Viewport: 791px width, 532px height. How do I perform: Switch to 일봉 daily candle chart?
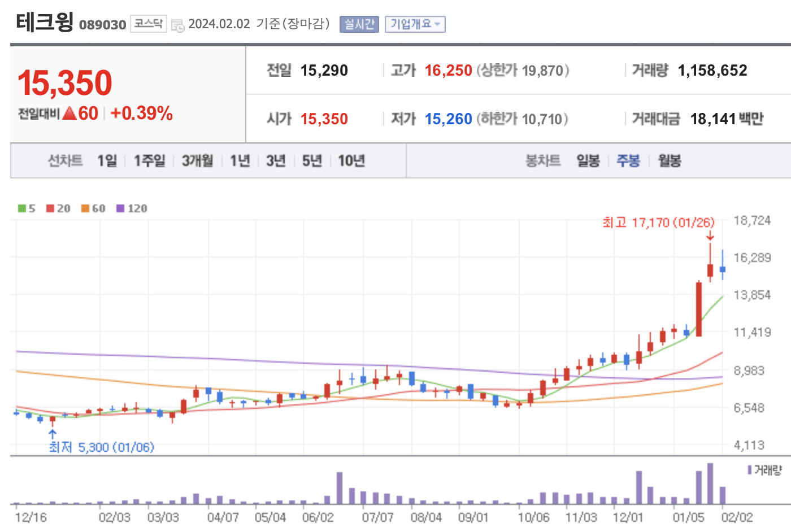coord(588,161)
